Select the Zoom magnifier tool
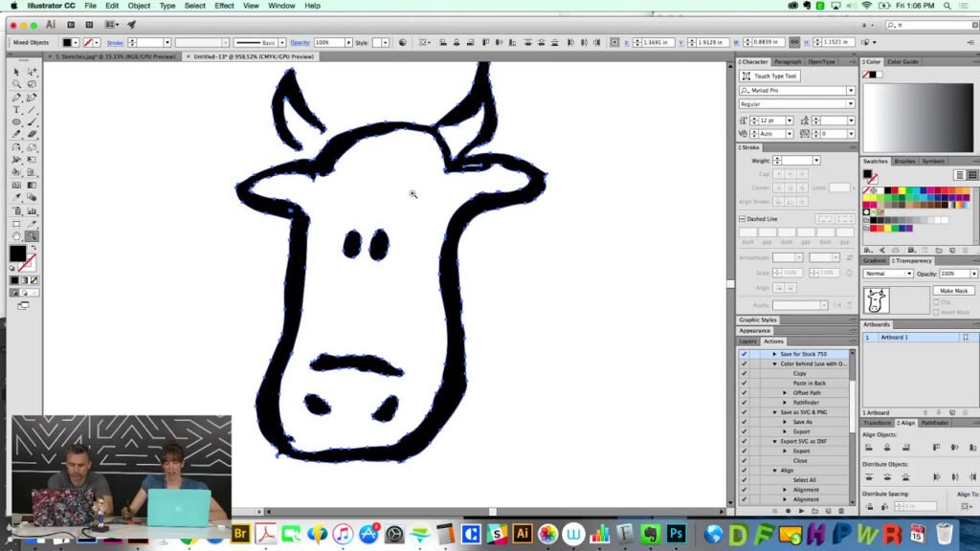Screen dimensions: 980x551 click(x=32, y=236)
